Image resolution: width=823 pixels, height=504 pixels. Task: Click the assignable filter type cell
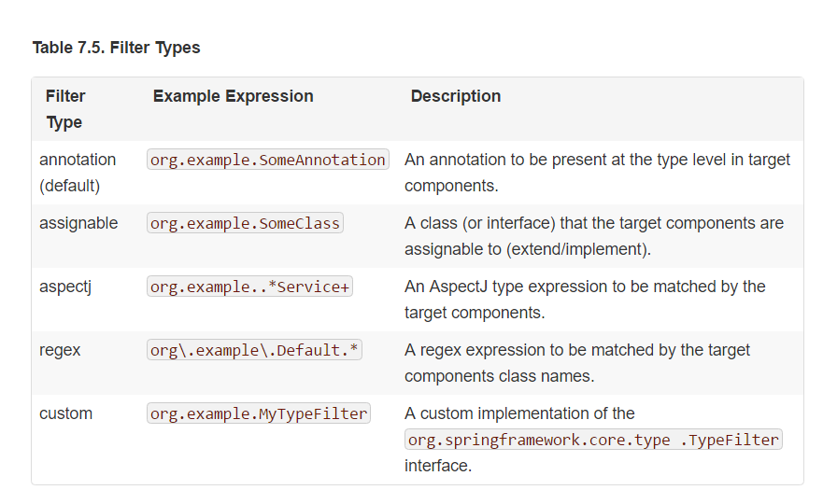pyautogui.click(x=78, y=223)
